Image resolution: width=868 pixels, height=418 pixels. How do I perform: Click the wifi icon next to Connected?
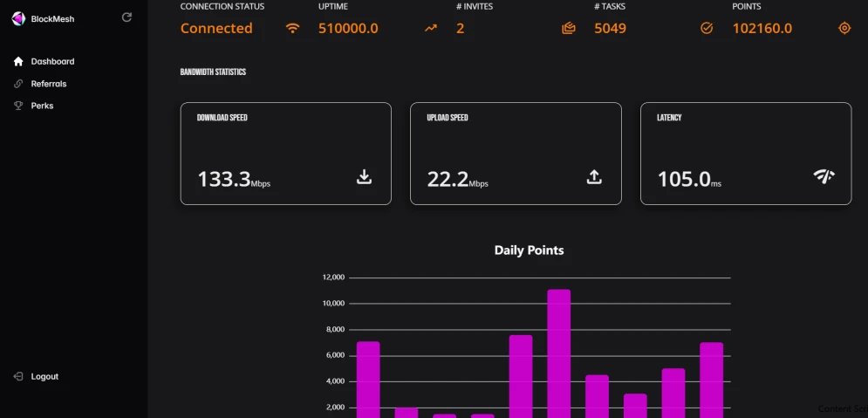(292, 28)
